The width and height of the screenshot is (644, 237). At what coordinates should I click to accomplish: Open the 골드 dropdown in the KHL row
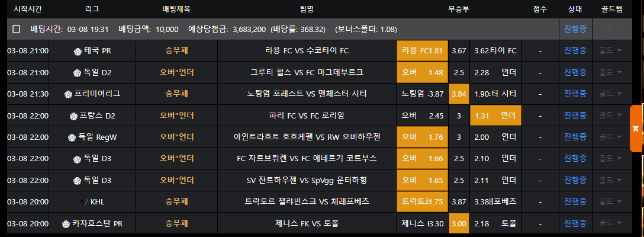611,201
